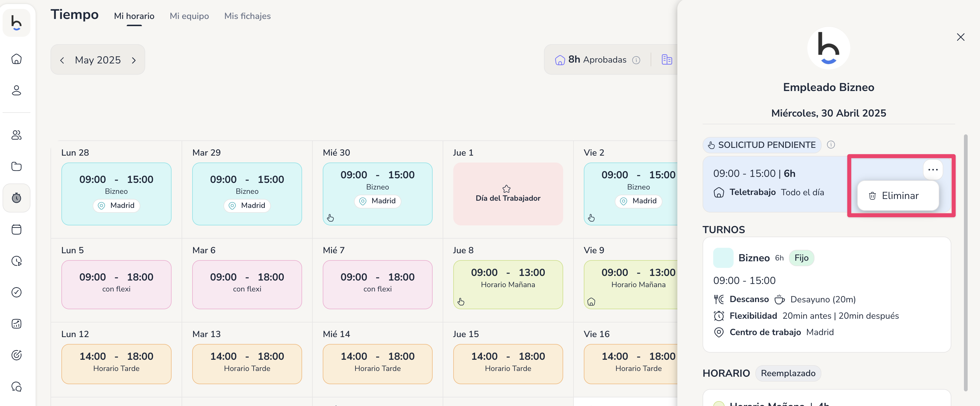The height and width of the screenshot is (406, 980).
Task: Open Mar 29 Bizneo shift card
Action: (x=247, y=194)
